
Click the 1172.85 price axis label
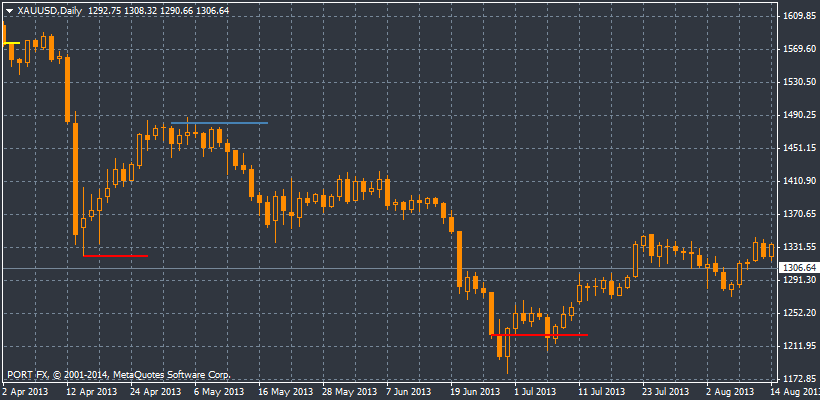(x=800, y=379)
